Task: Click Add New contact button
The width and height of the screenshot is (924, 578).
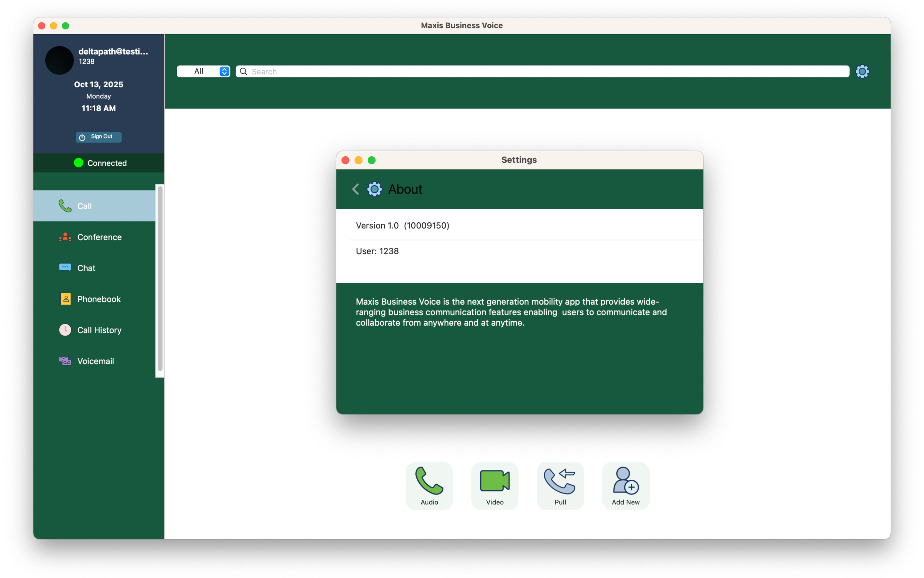Action: pyautogui.click(x=625, y=486)
